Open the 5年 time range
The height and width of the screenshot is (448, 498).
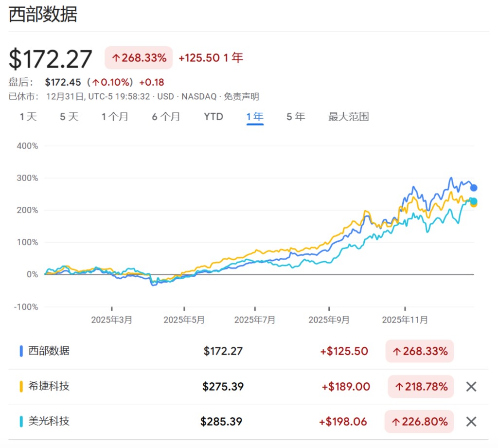[296, 117]
